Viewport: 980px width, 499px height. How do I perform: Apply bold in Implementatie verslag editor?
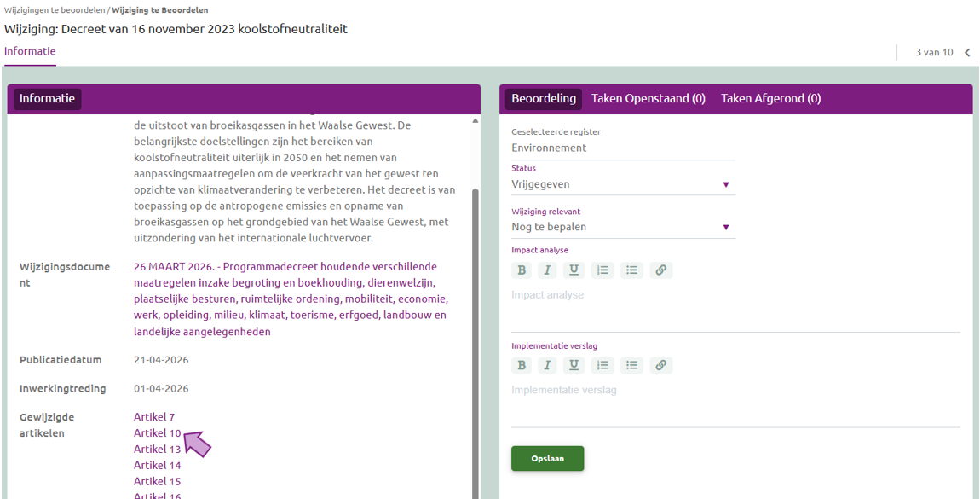522,365
